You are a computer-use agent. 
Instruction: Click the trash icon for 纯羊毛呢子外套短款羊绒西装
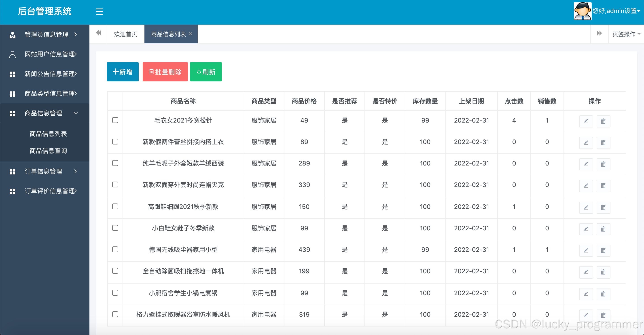point(603,164)
